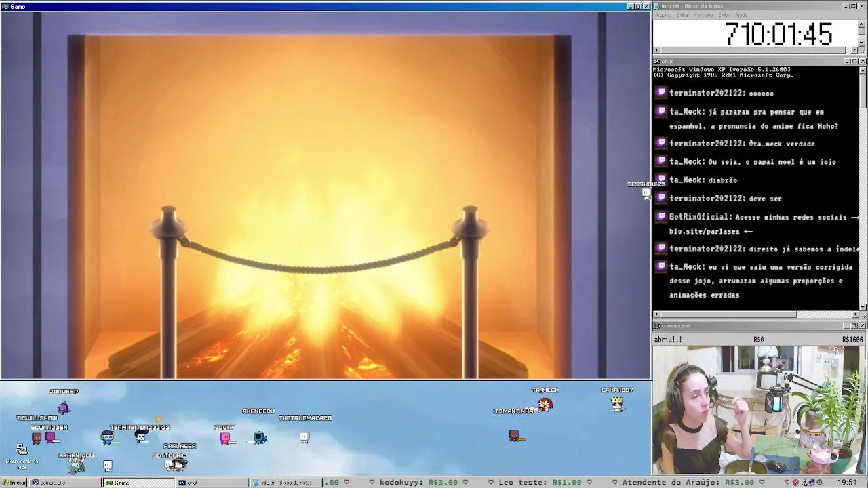Click the 'kodokuyy: R$3.00' ticker entry
Viewport: 868px width, 488px height.
coord(418,483)
